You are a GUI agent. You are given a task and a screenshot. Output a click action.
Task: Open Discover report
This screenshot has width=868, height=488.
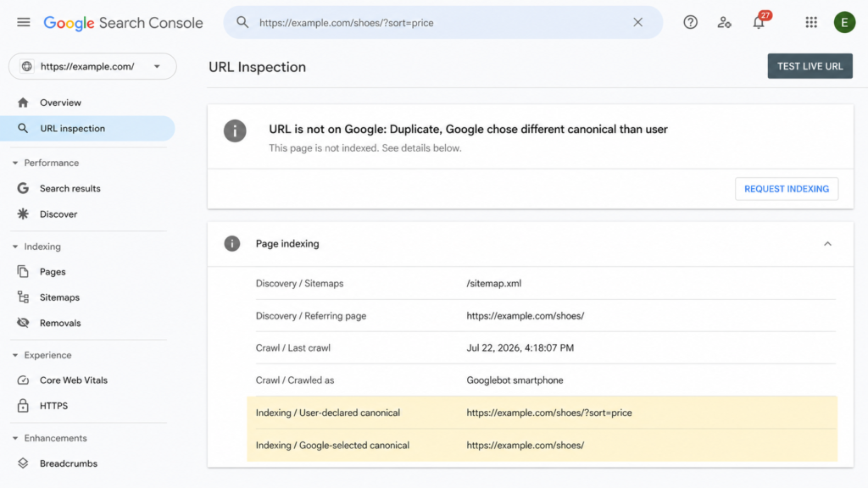[x=58, y=214]
